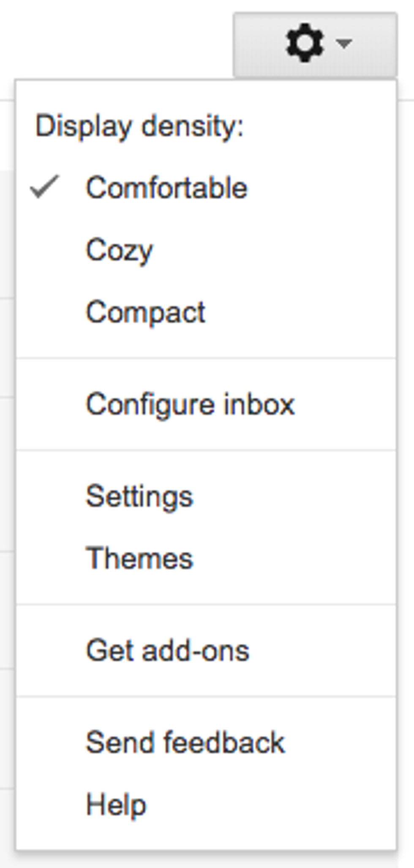Click the small arrow beside the gear

pyautogui.click(x=344, y=43)
